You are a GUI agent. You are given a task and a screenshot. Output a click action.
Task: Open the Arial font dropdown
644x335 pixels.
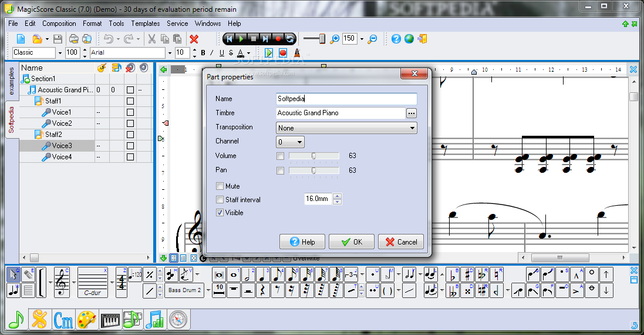169,53
